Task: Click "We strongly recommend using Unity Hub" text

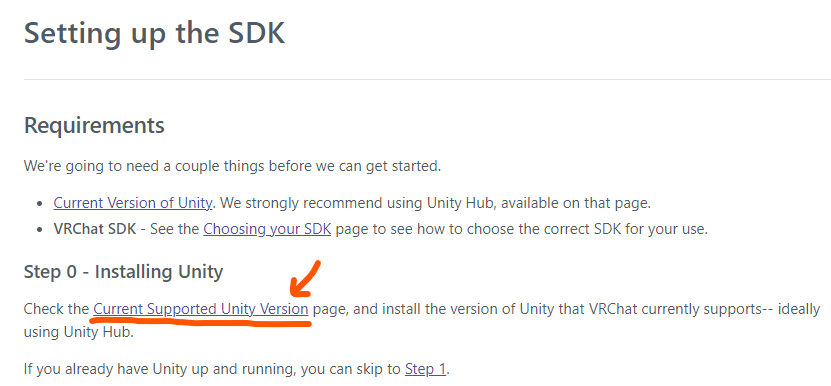Action: pyautogui.click(x=359, y=203)
